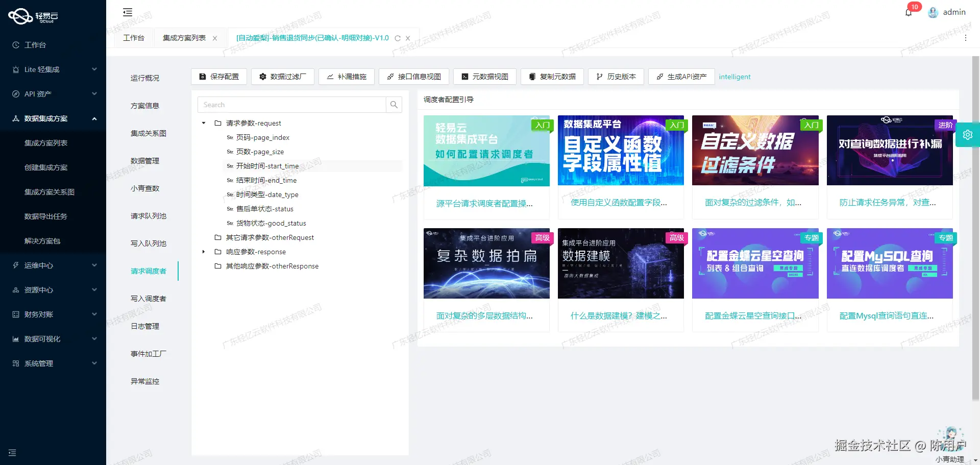Expand the 响应参数-response tree node

pyautogui.click(x=203, y=252)
